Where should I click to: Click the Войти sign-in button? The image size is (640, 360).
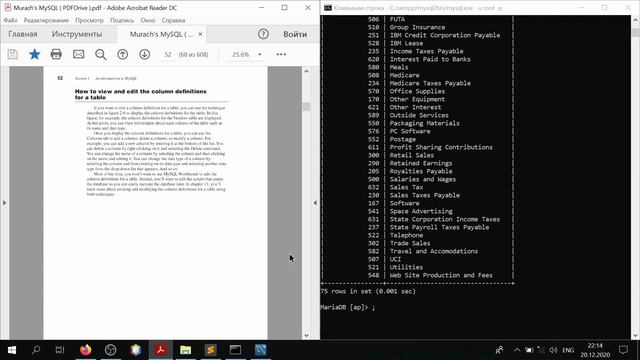click(x=295, y=34)
